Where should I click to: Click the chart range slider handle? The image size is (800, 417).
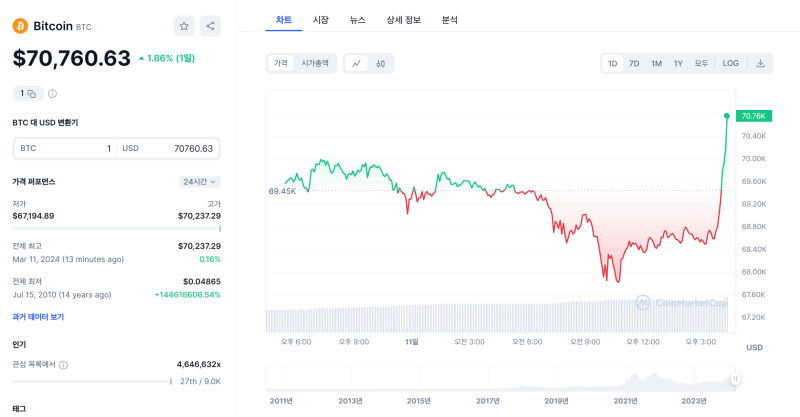pos(735,379)
